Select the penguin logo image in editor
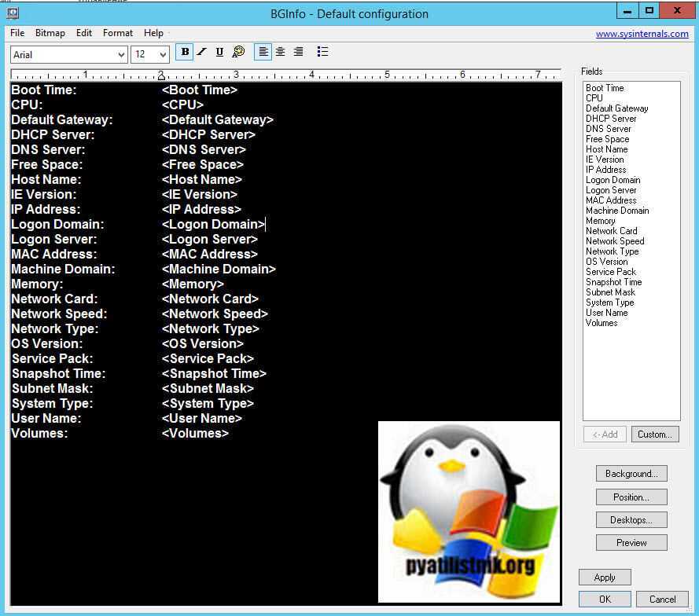The height and width of the screenshot is (616, 699). (469, 511)
